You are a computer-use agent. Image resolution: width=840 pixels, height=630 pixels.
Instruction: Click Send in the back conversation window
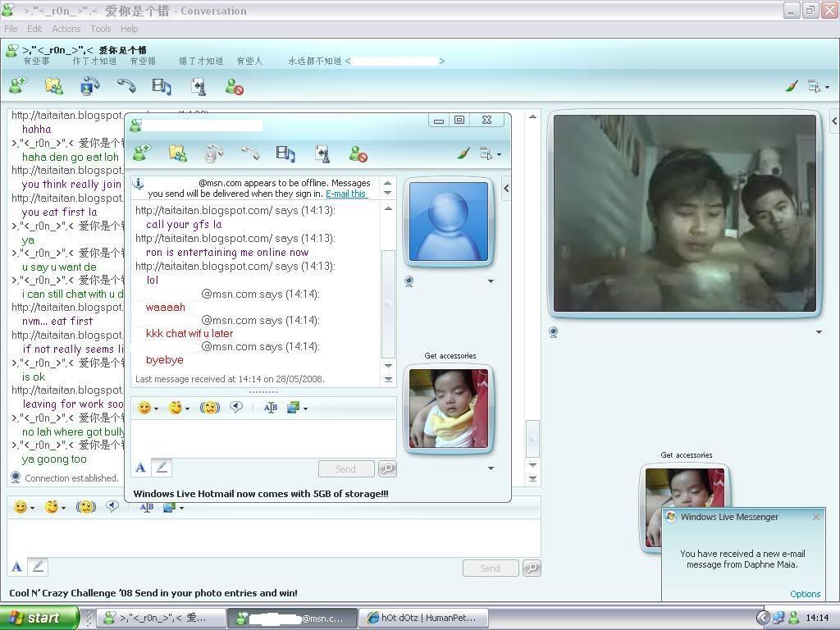click(x=491, y=568)
